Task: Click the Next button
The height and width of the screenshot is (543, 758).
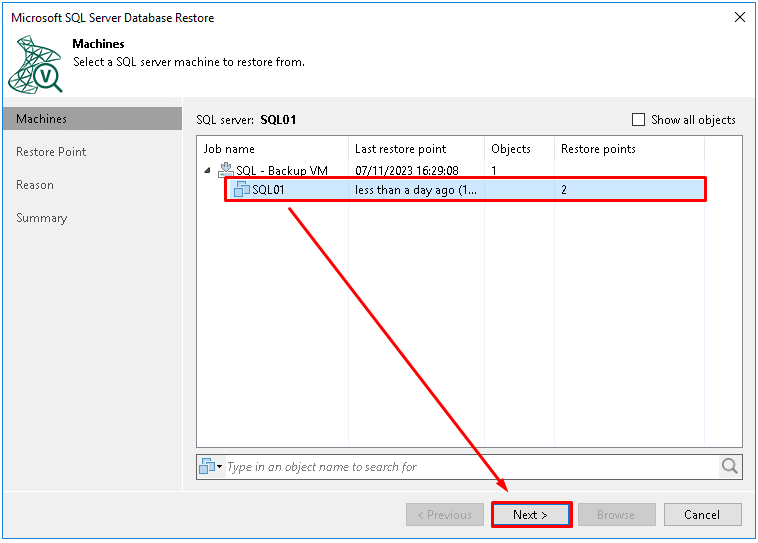Action: click(531, 514)
